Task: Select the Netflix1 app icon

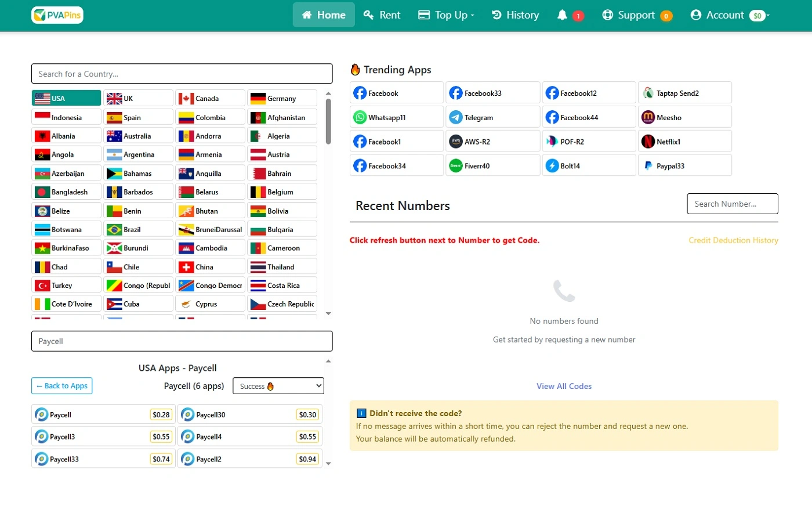Action: (x=648, y=142)
